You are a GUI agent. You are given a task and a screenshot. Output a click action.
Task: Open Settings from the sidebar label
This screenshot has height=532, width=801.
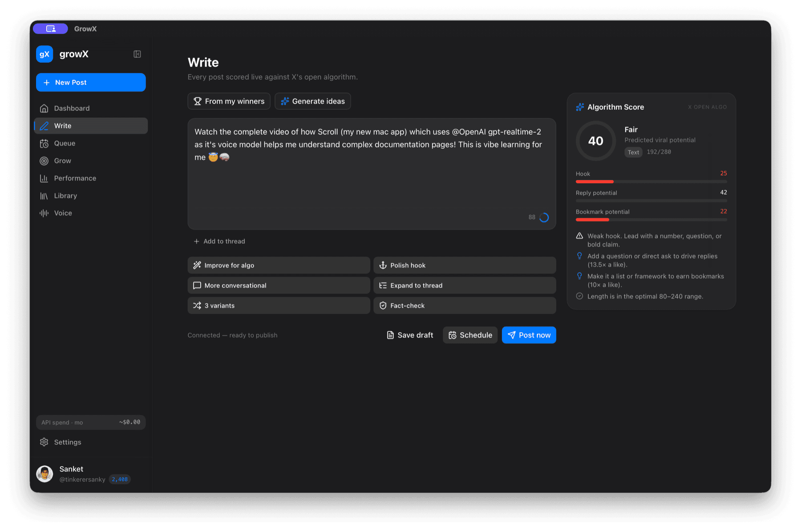click(68, 442)
